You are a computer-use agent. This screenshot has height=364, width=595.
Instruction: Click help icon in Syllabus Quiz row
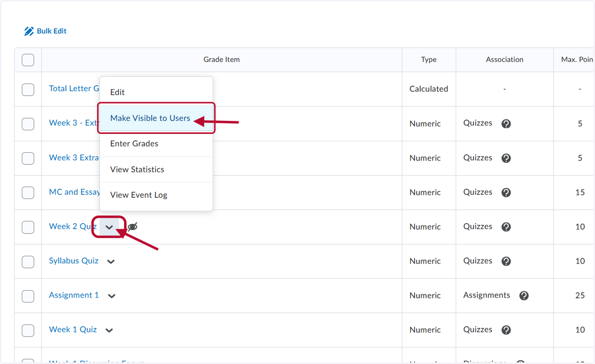tap(506, 261)
